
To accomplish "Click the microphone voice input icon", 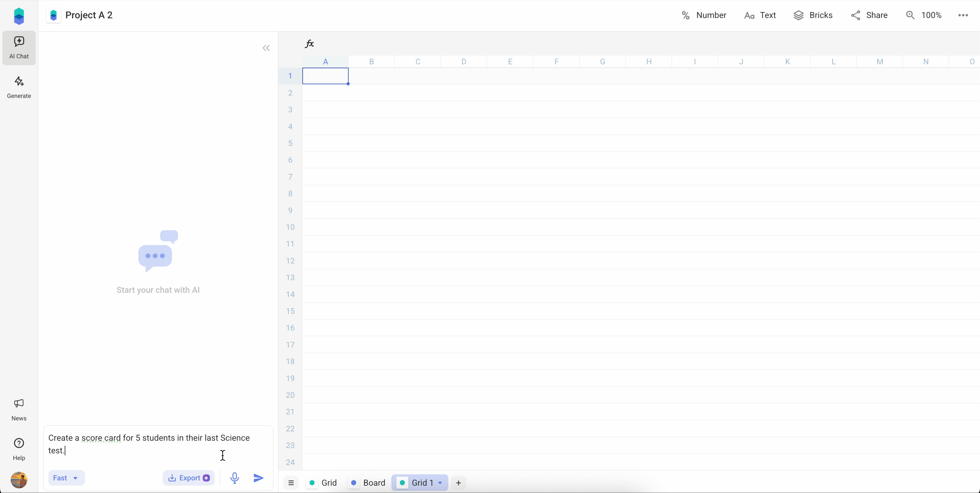I will (x=235, y=478).
